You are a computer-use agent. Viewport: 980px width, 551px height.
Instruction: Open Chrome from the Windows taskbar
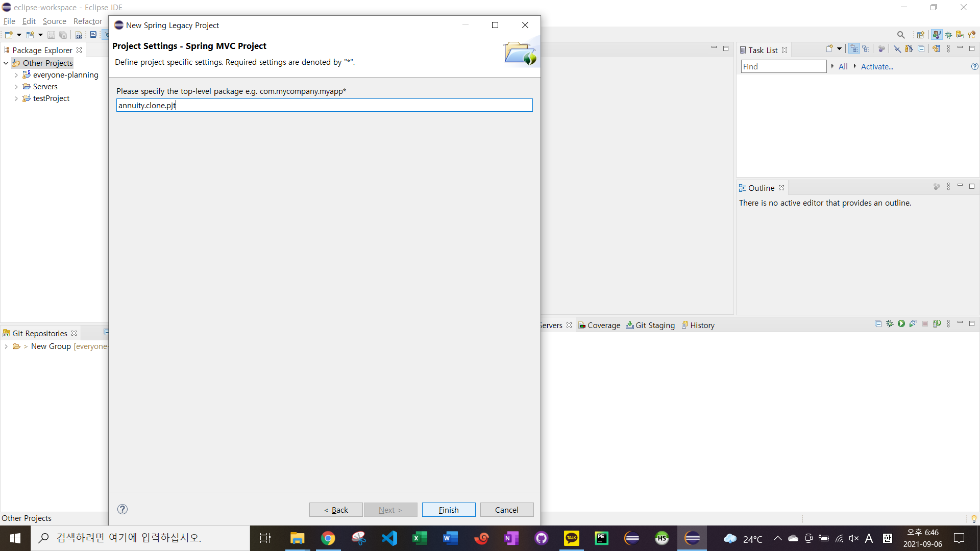[328, 538]
